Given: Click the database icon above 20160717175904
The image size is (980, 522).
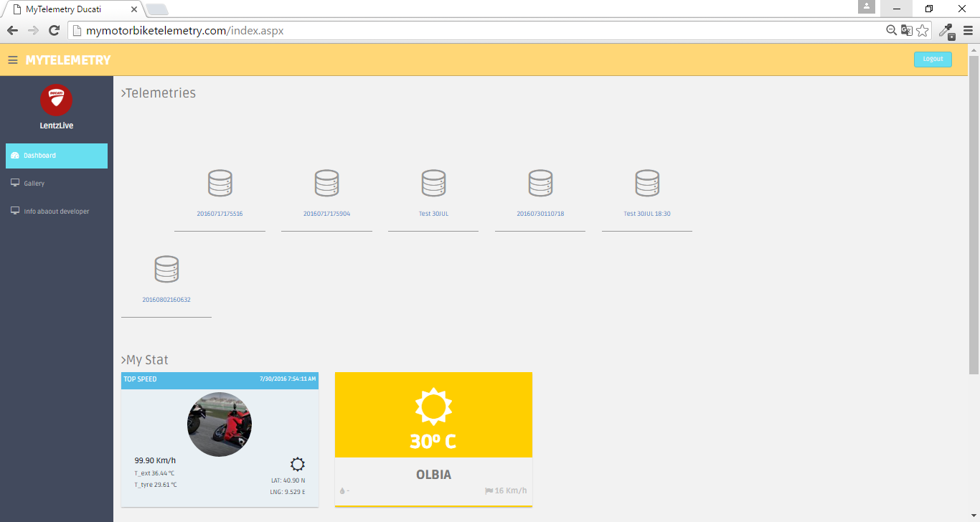Looking at the screenshot, I should [x=326, y=184].
